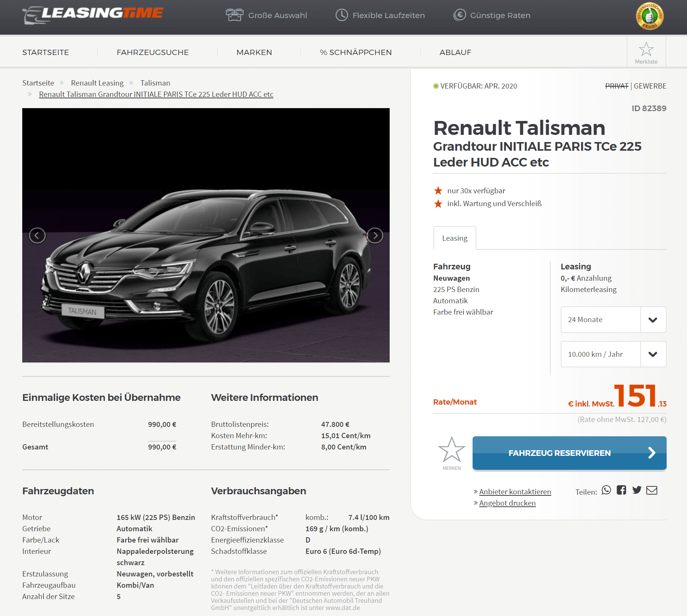The width and height of the screenshot is (687, 616).
Task: Click 'Euro 6 (Euro 6d-Temp)' value
Action: 343,551
